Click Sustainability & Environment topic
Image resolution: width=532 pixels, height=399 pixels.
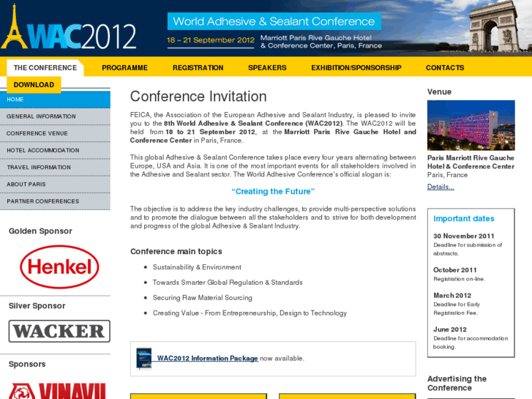(197, 267)
